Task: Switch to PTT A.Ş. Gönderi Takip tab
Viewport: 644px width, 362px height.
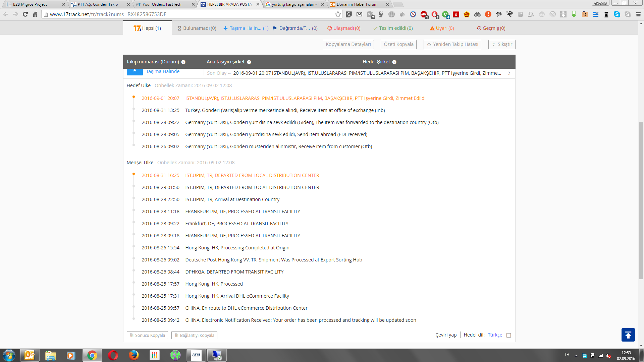Action: pos(99,4)
